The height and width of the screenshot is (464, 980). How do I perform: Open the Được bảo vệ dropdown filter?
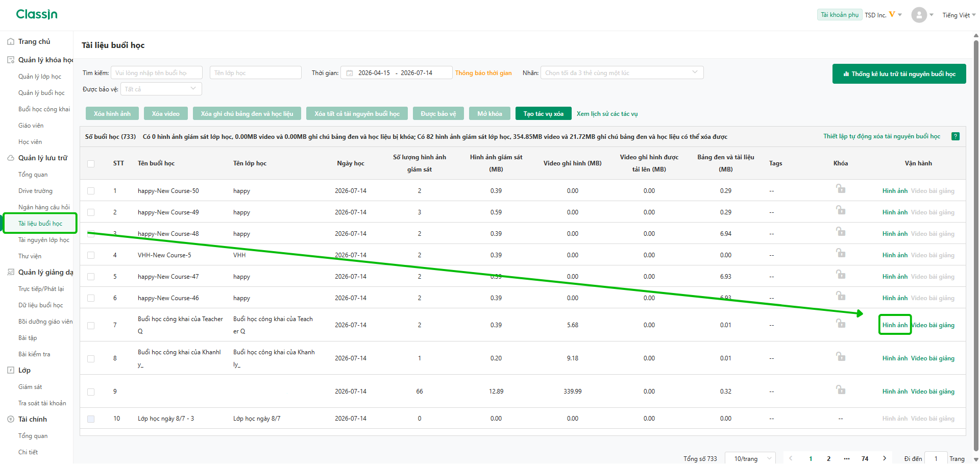(161, 89)
